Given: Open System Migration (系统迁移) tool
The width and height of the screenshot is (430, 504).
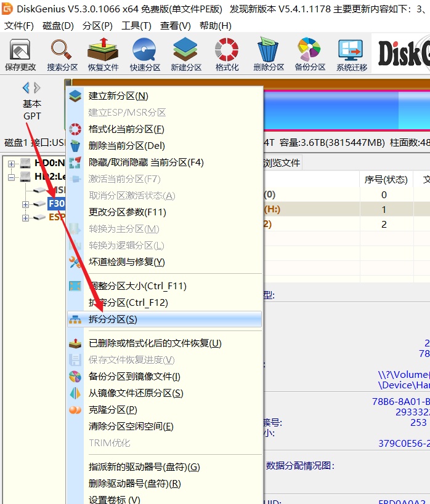Looking at the screenshot, I should point(352,54).
